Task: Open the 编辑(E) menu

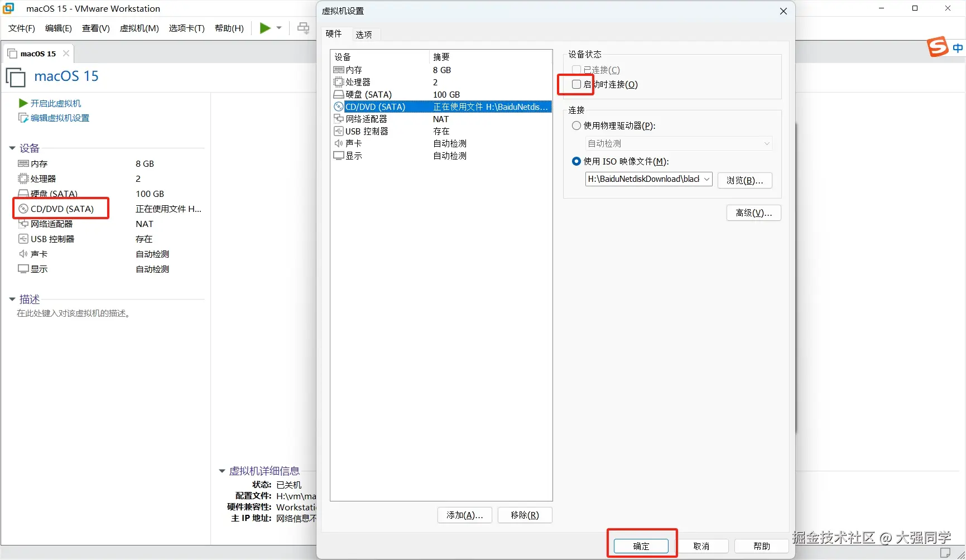Action: click(59, 28)
